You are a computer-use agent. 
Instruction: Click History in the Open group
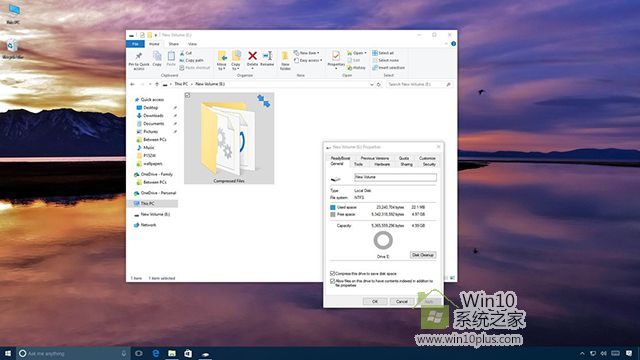pyautogui.click(x=356, y=68)
